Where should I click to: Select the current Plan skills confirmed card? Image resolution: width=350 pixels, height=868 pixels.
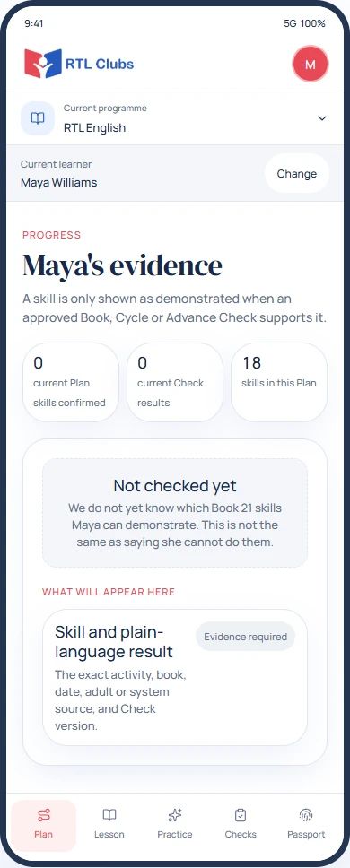[x=71, y=383]
